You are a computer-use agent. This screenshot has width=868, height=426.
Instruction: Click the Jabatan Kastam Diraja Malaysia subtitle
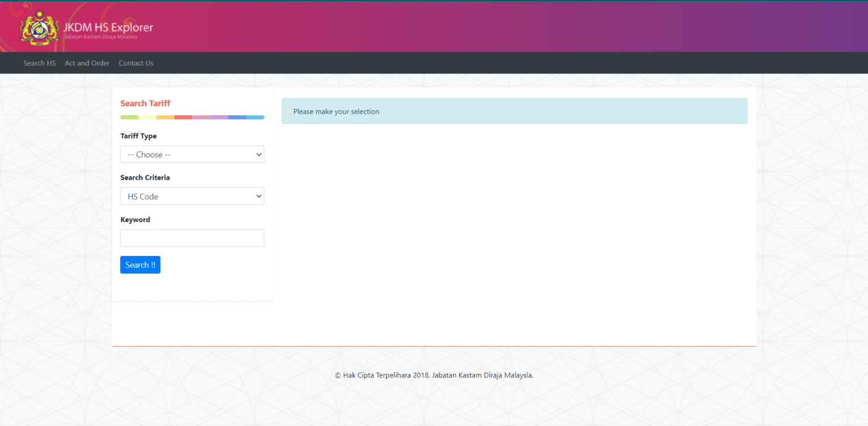(101, 37)
